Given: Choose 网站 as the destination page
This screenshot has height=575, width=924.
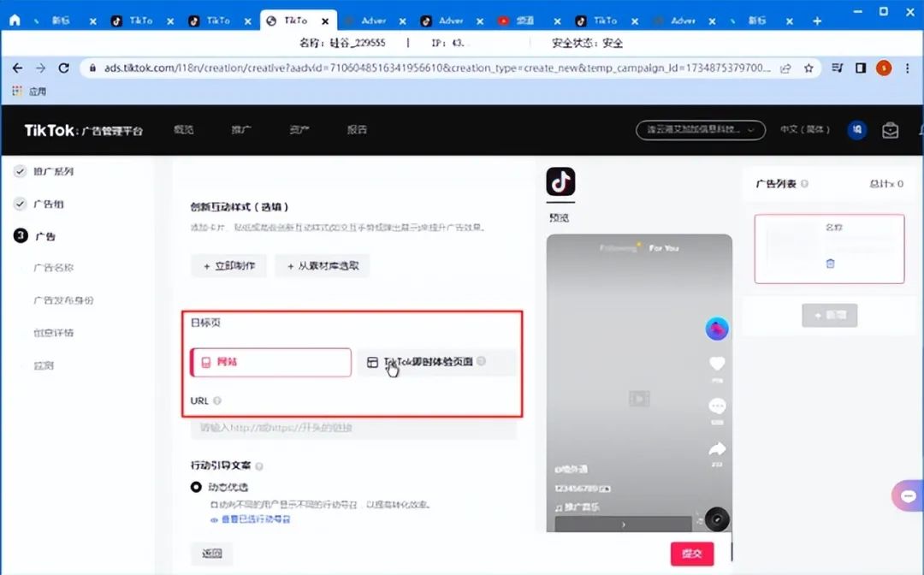Looking at the screenshot, I should coord(270,362).
